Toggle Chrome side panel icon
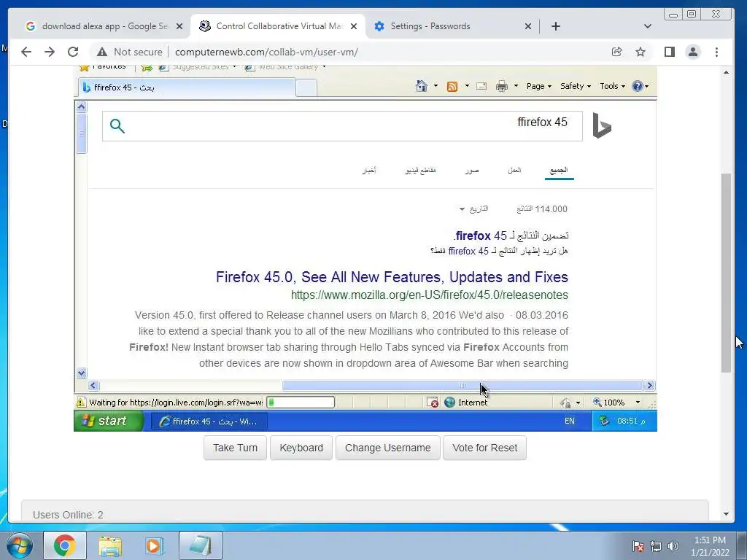Screen dimensions: 747x560 pos(670,52)
